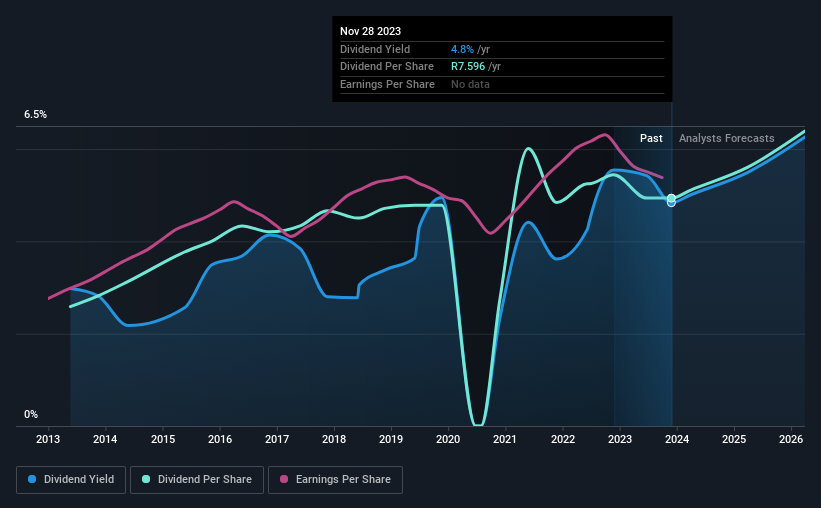
Task: Click the 2023 x-axis label
Action: [x=620, y=439]
